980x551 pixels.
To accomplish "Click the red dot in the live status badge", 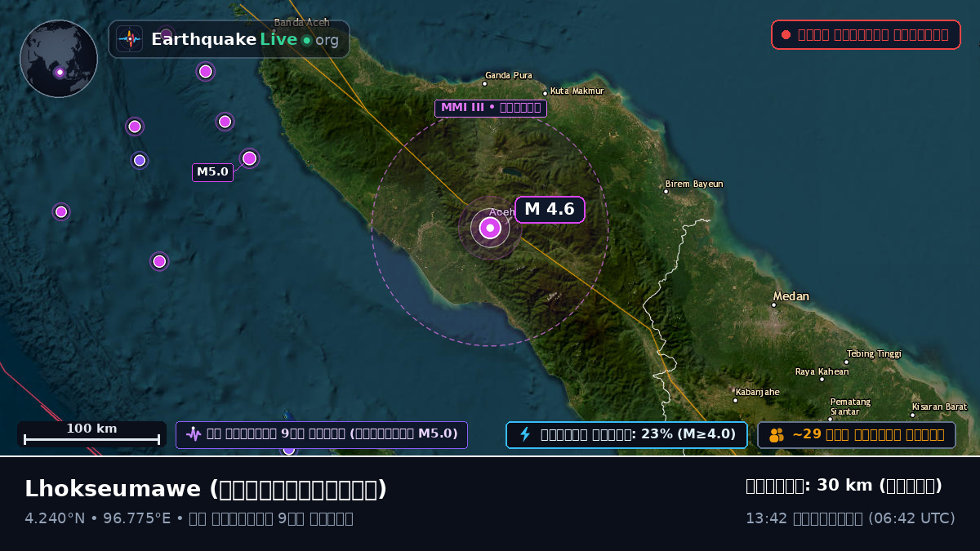I will [x=786, y=35].
